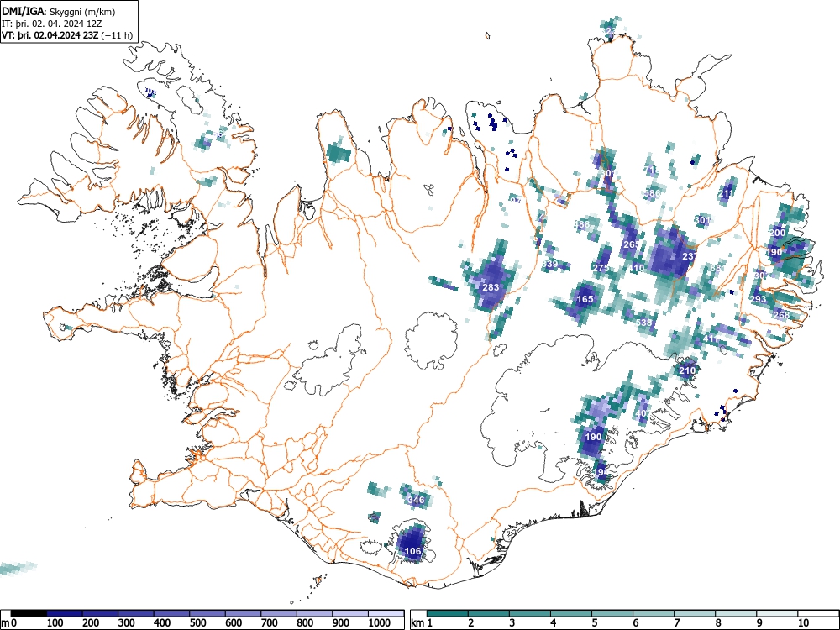Pick the black 0–100 m legend swatch
840x630 pixels.
coord(29,613)
